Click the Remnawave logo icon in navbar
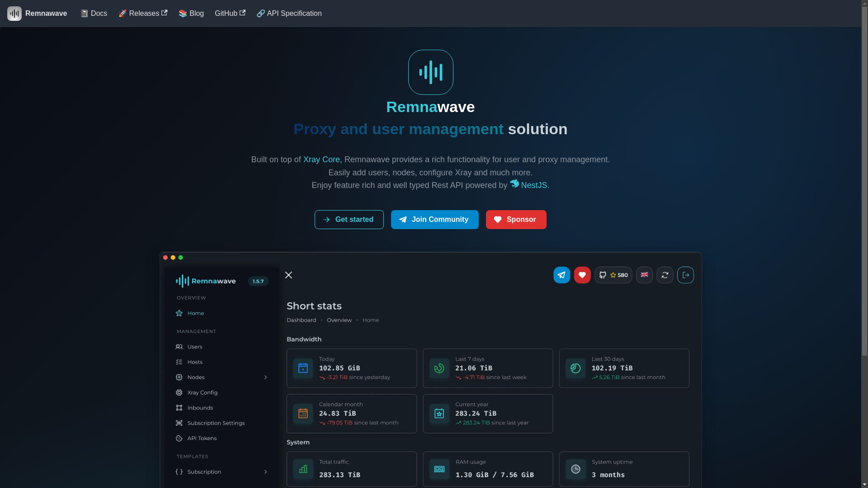Viewport: 868px width, 488px height. pos(14,14)
